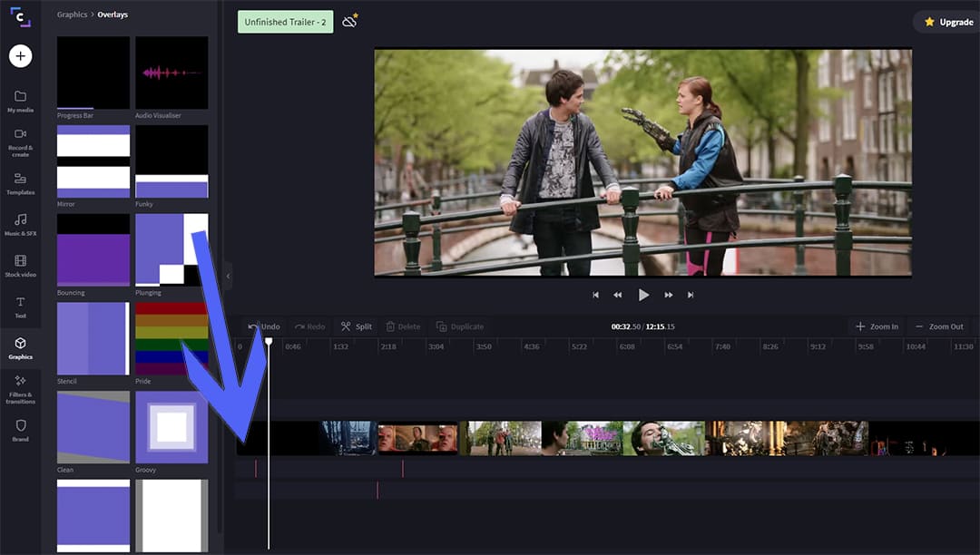Image resolution: width=980 pixels, height=555 pixels.
Task: Click the Redo button
Action: pyautogui.click(x=310, y=326)
